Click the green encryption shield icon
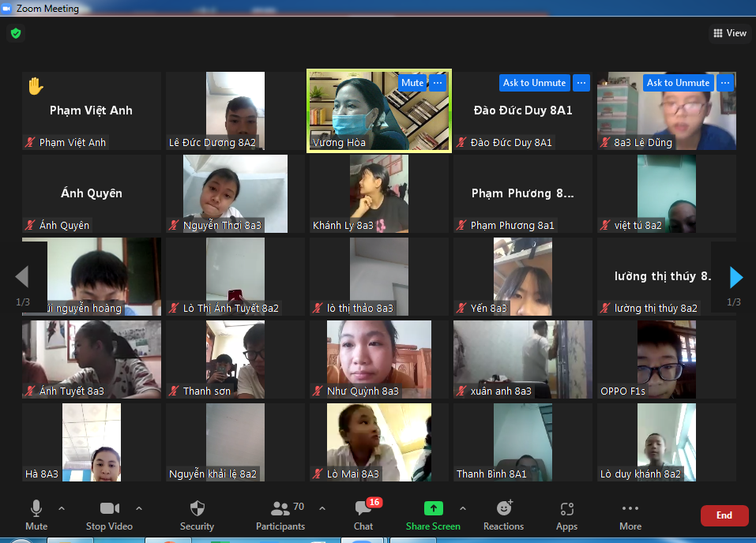This screenshot has width=756, height=543. tap(16, 33)
